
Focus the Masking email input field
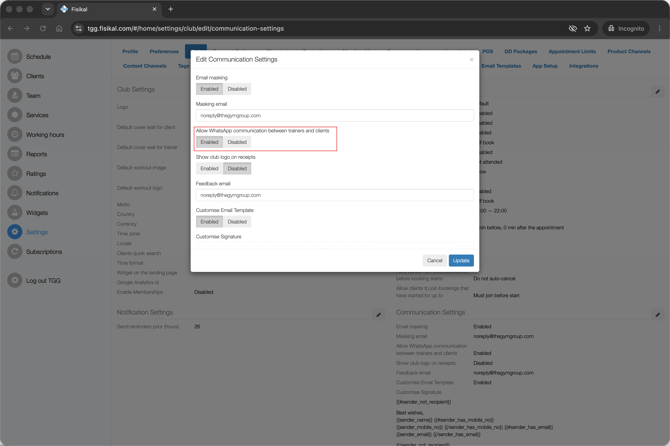[335, 115]
